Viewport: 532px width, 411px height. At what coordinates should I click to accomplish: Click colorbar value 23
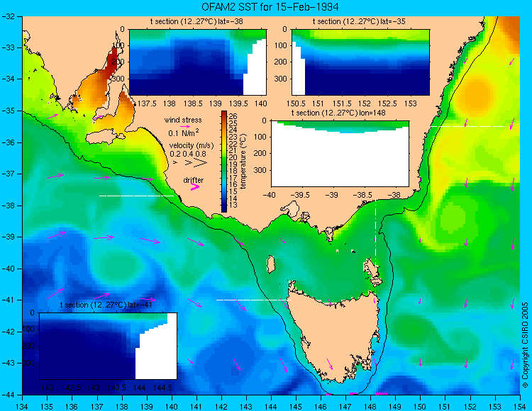[x=233, y=137]
